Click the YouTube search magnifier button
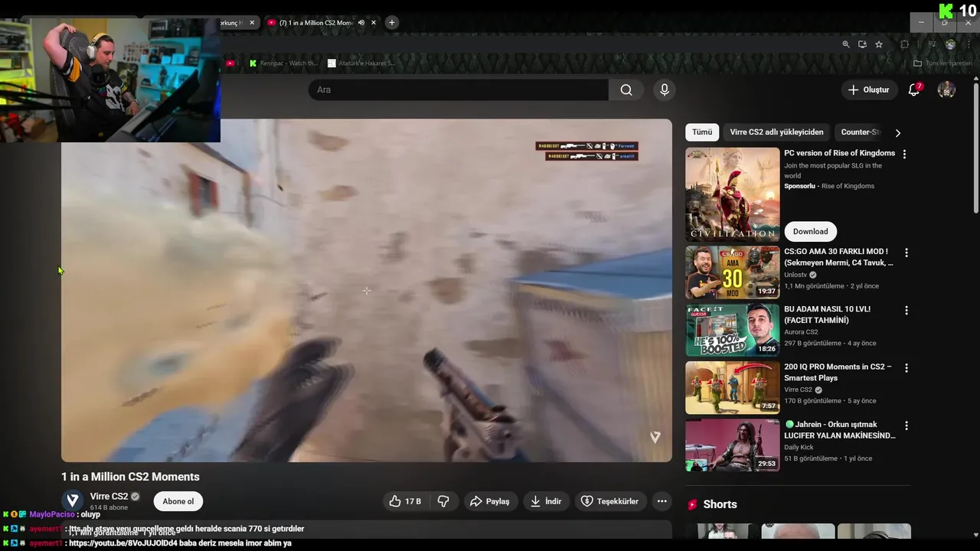Viewport: 980px width, 551px height. (x=626, y=90)
